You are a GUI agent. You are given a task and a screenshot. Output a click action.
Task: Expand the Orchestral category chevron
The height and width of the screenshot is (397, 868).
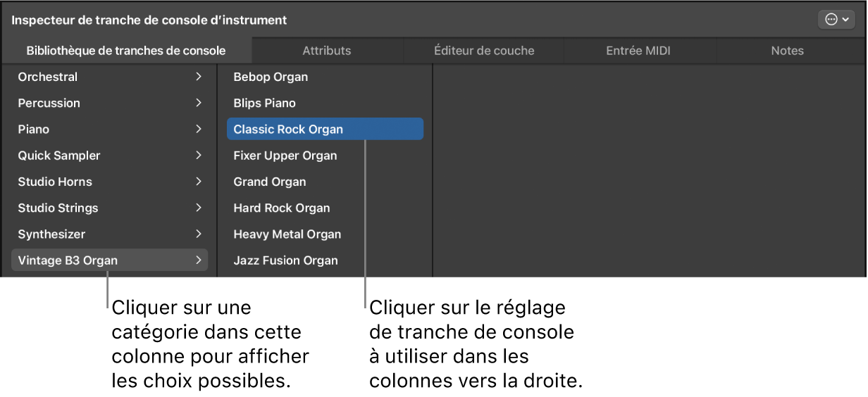pyautogui.click(x=199, y=77)
